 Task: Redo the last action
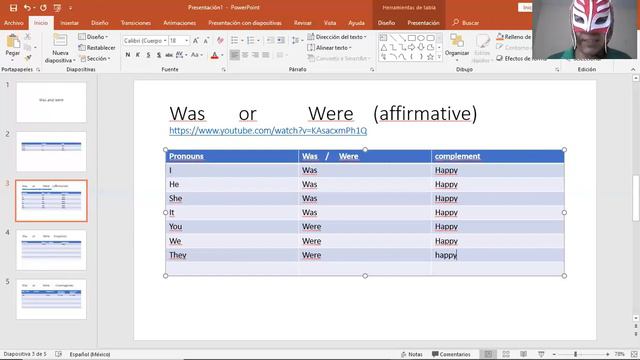(x=43, y=8)
